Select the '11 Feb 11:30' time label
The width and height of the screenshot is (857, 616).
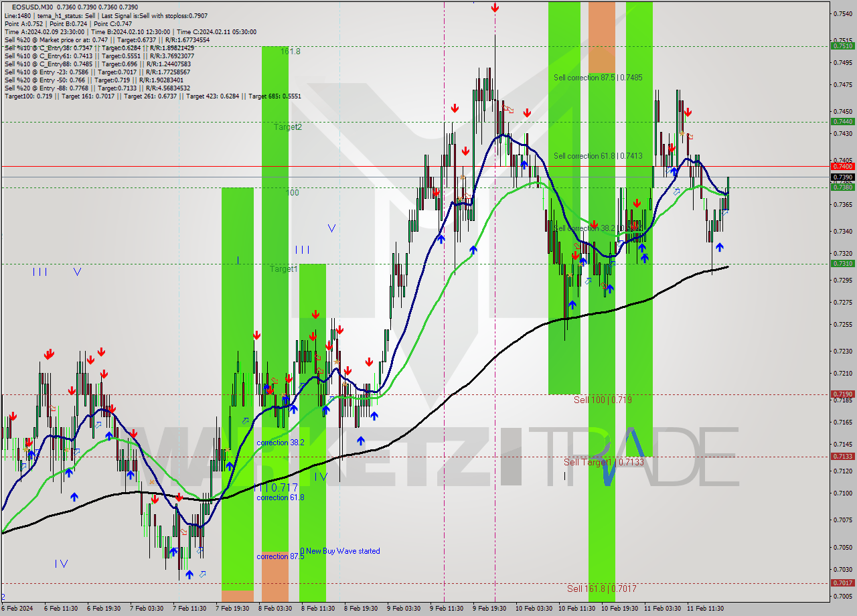(705, 609)
